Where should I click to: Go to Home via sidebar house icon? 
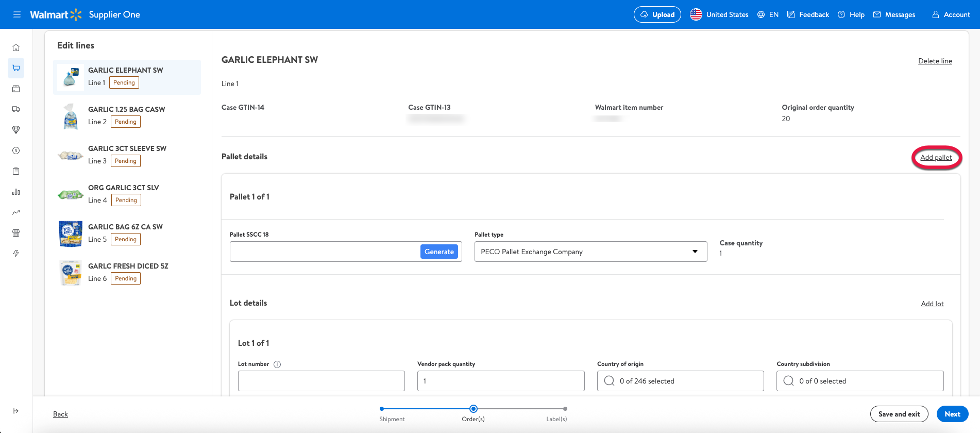[x=16, y=47]
